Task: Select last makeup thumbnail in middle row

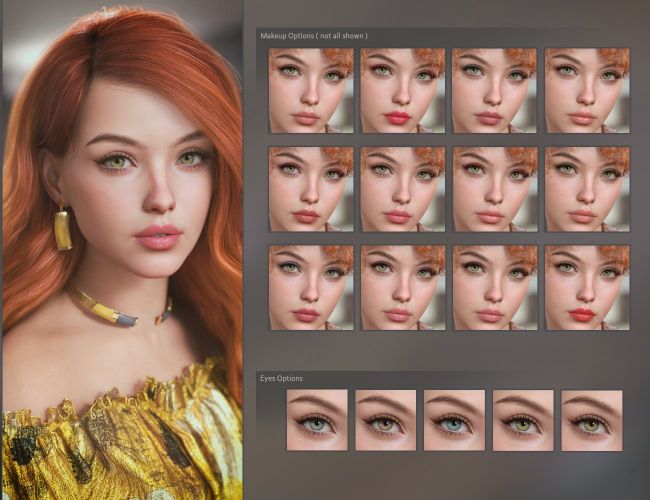Action: click(587, 189)
